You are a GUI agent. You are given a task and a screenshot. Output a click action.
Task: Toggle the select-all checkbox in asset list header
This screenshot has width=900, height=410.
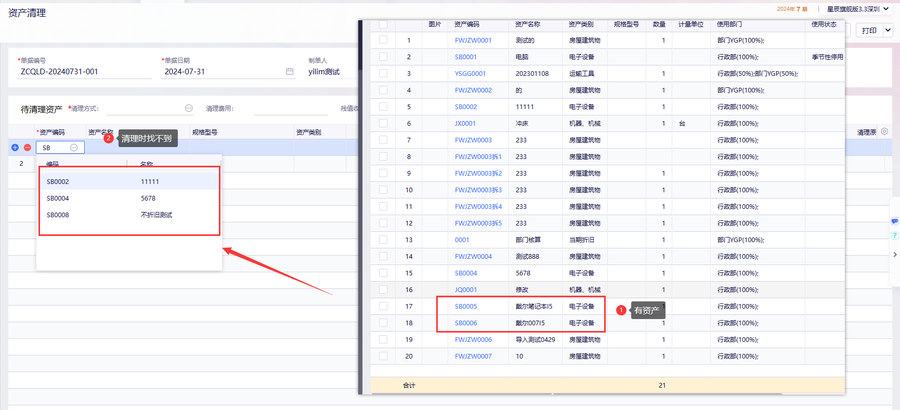point(383,25)
